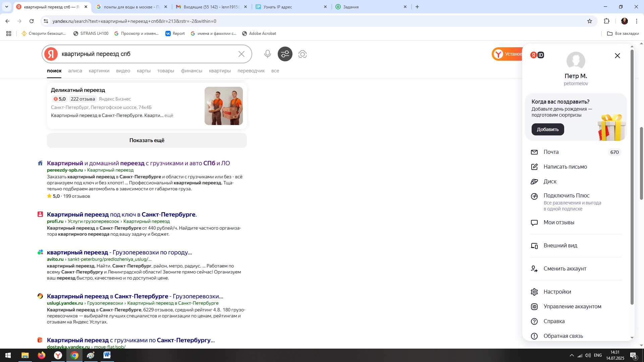Expand the ещё text in Деликатный переезд
The height and width of the screenshot is (362, 644).
click(x=169, y=115)
